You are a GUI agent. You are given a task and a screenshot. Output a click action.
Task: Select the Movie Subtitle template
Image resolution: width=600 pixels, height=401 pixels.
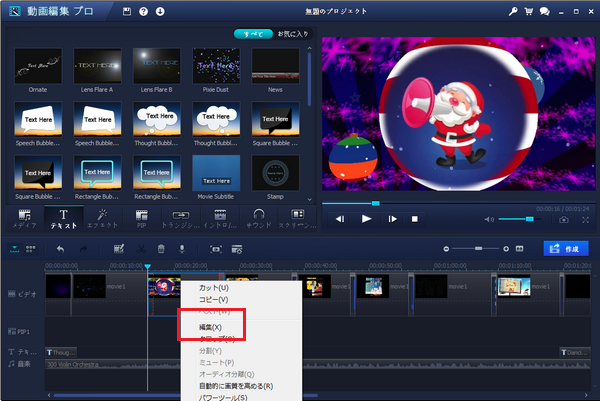click(x=216, y=178)
